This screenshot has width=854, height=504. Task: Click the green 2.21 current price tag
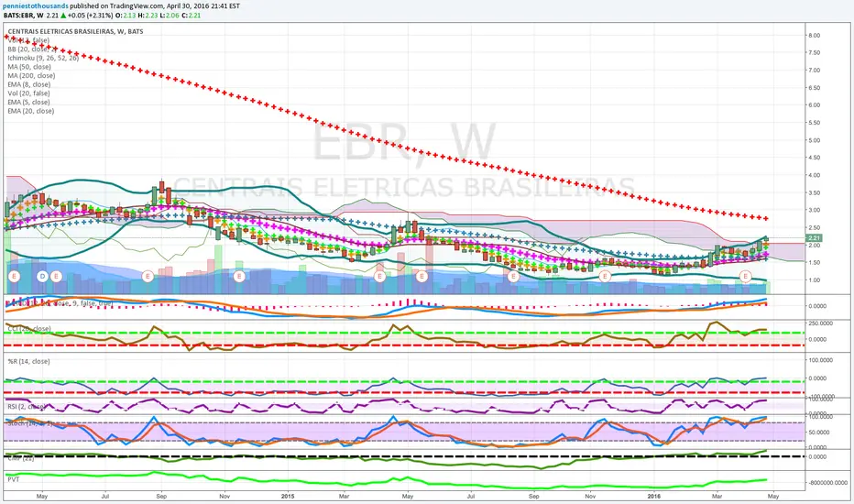point(814,238)
